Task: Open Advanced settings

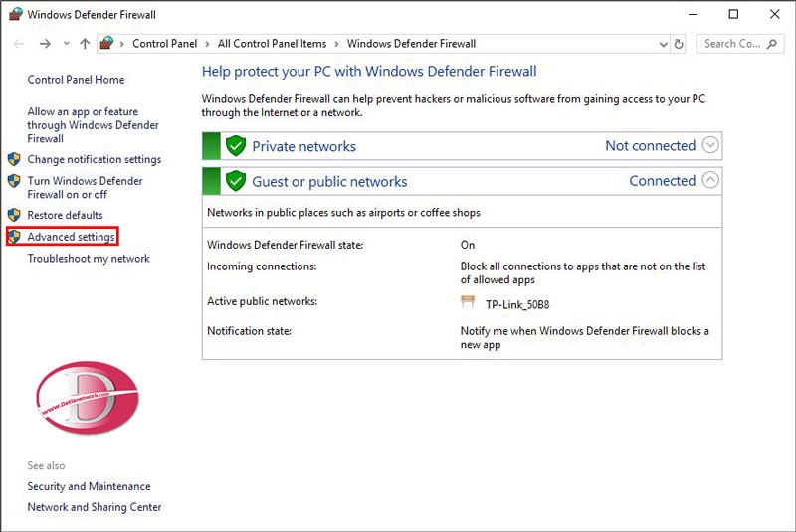Action: (71, 237)
